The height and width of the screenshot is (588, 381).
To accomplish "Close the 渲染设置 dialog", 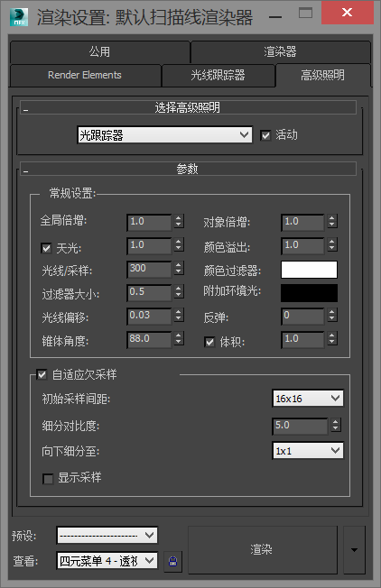I will [x=348, y=13].
